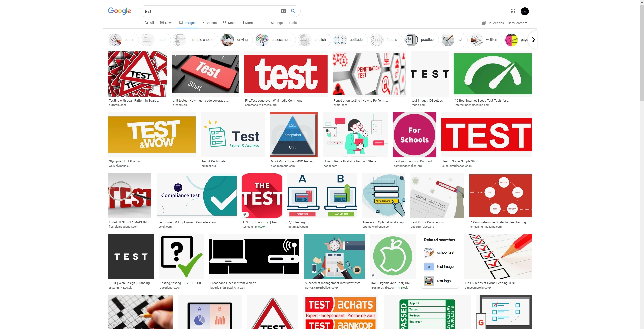Click inside the search text field

click(x=209, y=11)
